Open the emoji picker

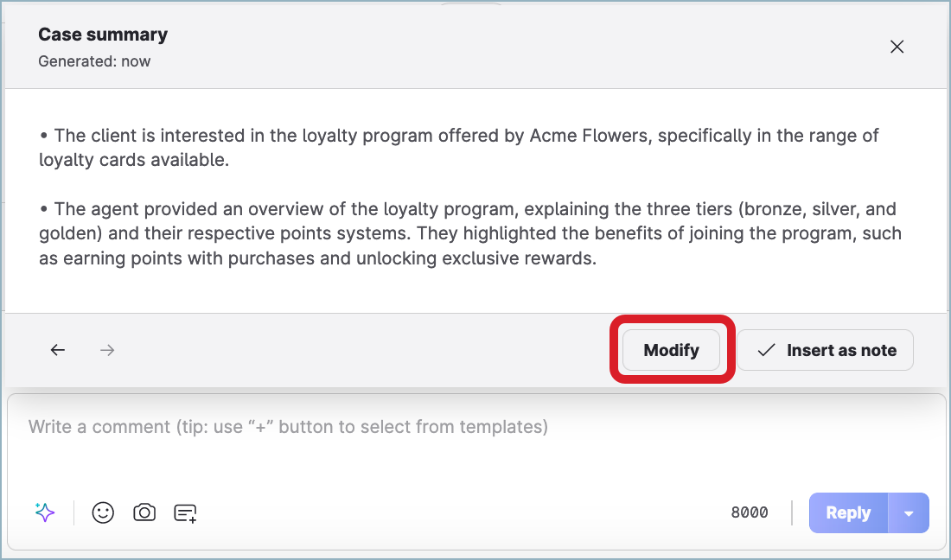[103, 512]
